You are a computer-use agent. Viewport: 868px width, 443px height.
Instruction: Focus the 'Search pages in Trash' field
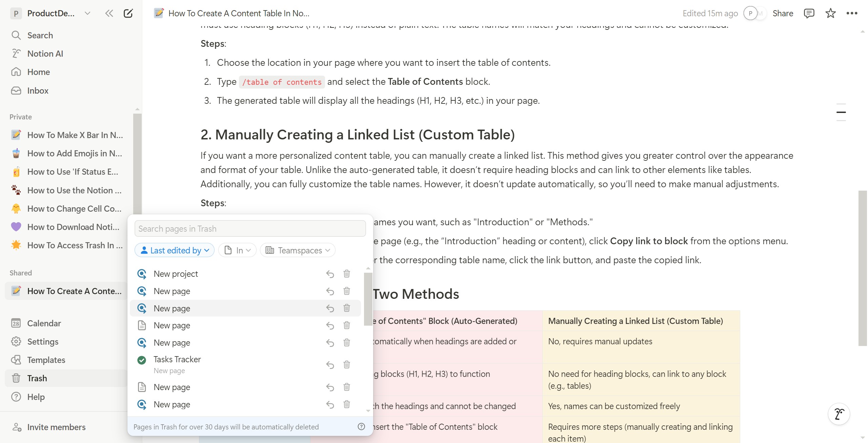[x=250, y=229]
